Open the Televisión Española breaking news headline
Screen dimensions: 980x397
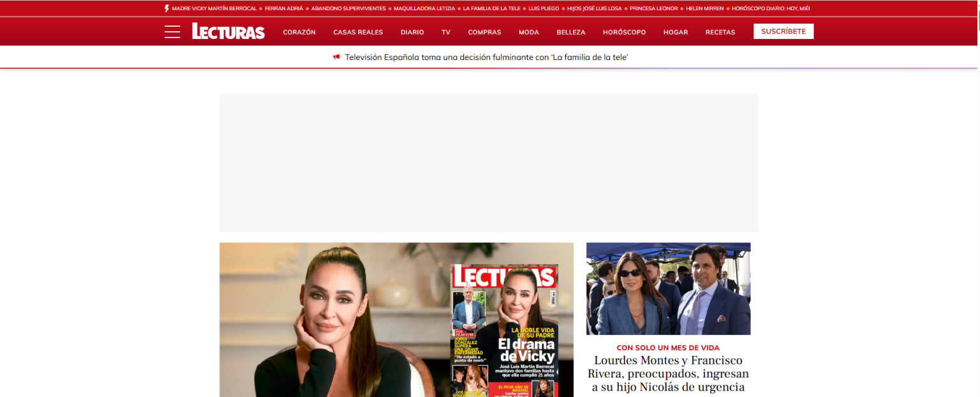[487, 57]
